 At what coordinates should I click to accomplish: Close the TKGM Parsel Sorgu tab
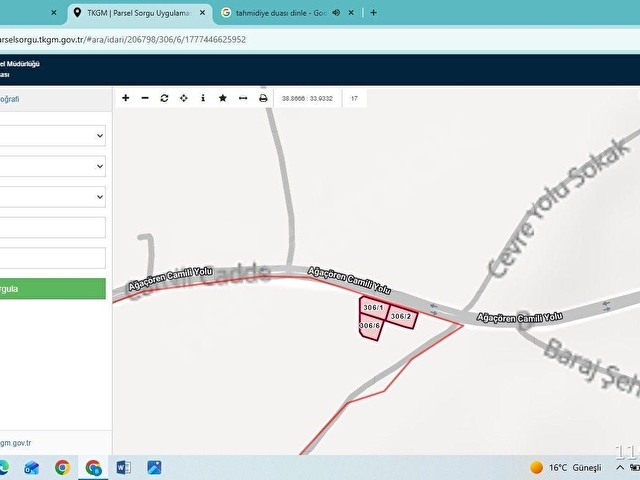(x=202, y=13)
